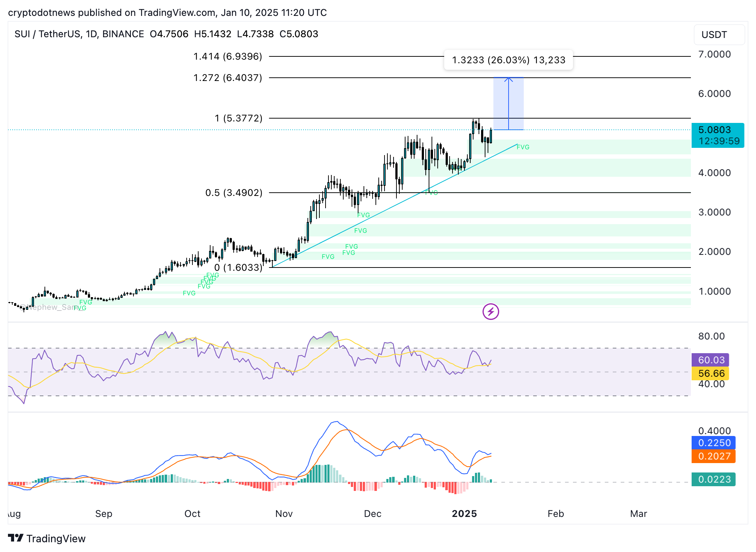Click the purple lightning quick-trade icon
756x552 pixels.
coord(491,311)
